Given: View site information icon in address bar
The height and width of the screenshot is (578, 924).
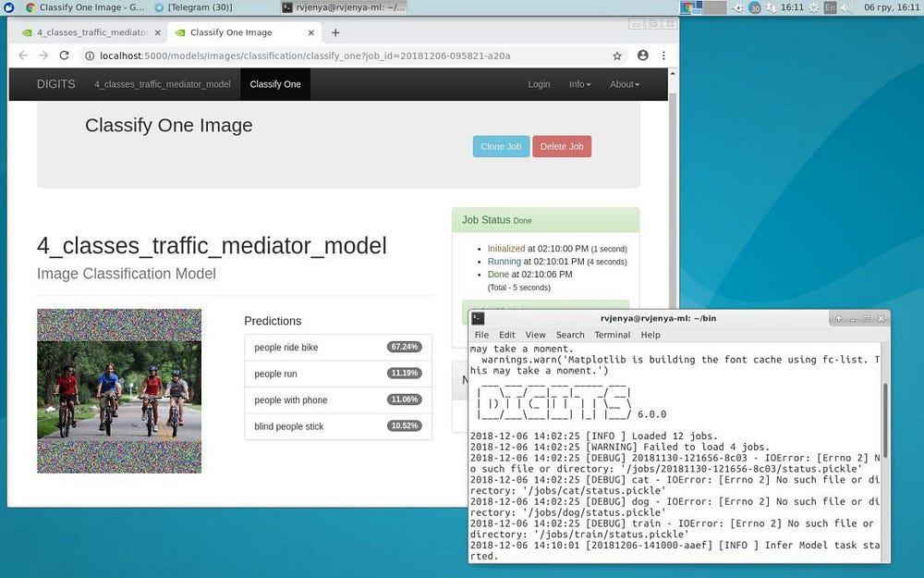Looking at the screenshot, I should 90,56.
